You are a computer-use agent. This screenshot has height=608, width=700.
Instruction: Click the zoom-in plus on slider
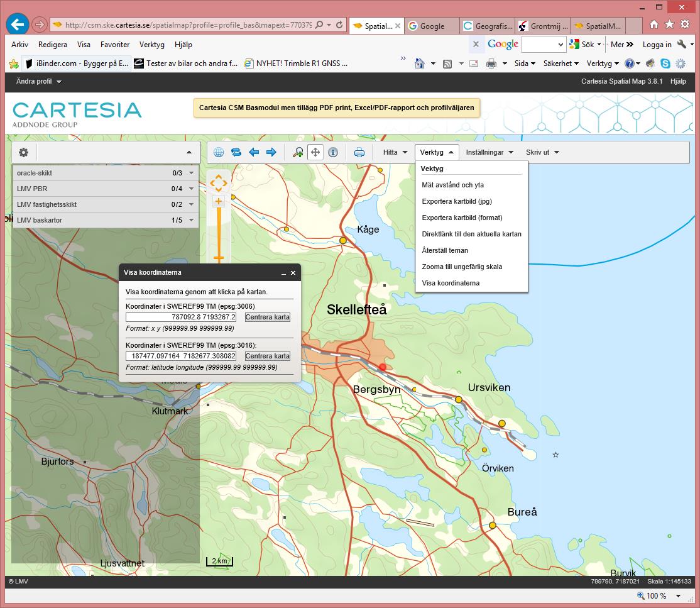219,201
